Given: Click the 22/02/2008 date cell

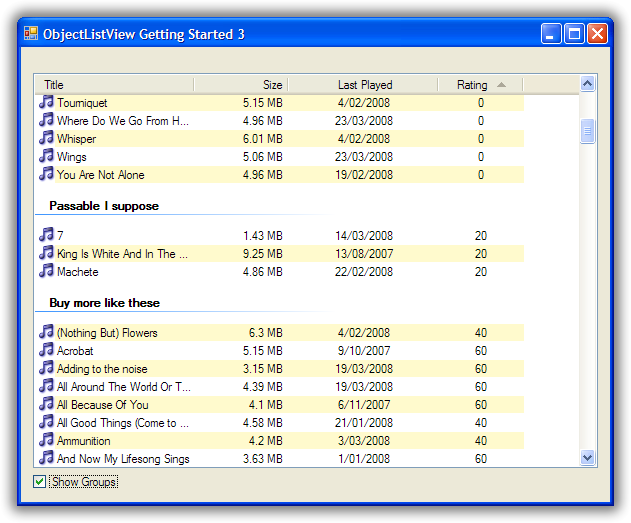Looking at the screenshot, I should click(x=364, y=272).
